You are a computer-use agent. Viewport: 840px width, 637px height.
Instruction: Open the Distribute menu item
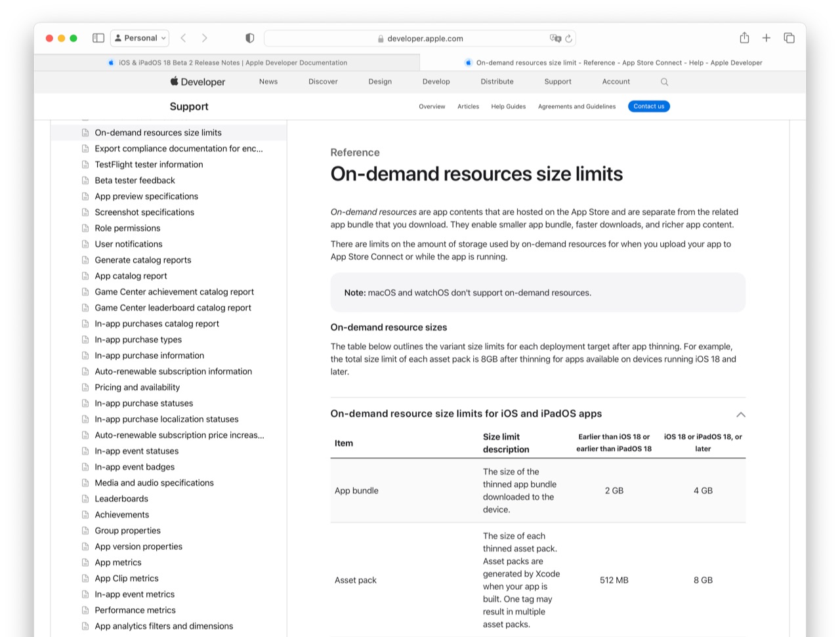click(x=497, y=81)
